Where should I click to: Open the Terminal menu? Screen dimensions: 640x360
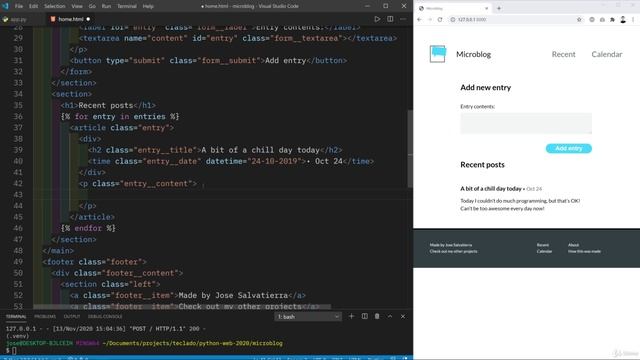click(x=127, y=6)
